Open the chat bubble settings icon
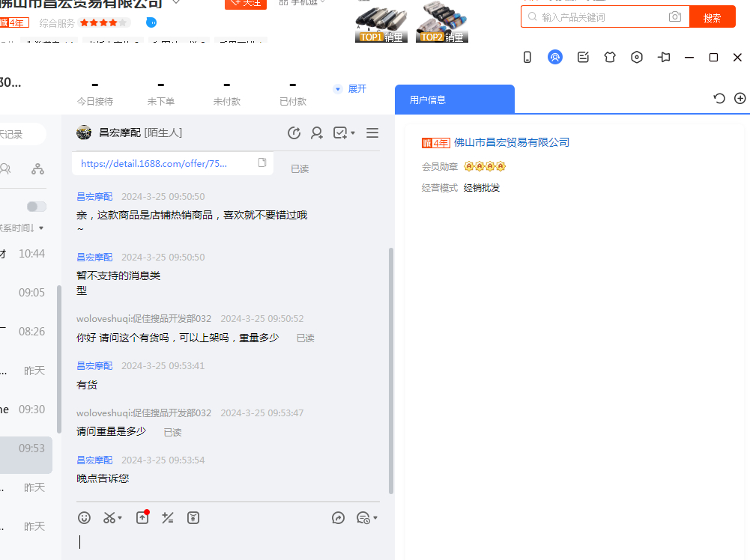The image size is (750, 560). (363, 518)
